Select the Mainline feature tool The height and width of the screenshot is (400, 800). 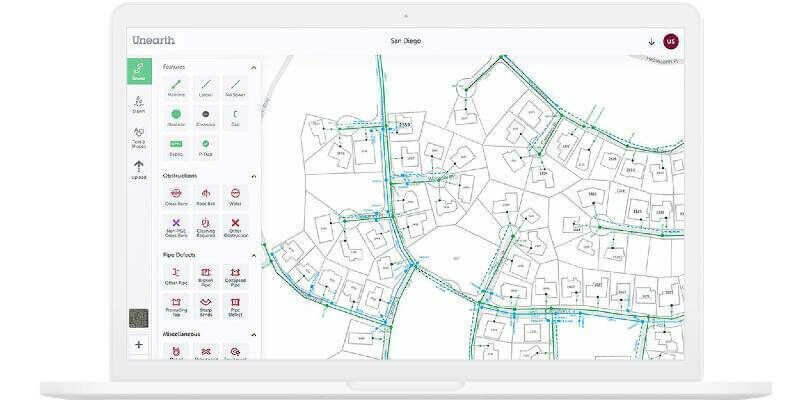[176, 88]
